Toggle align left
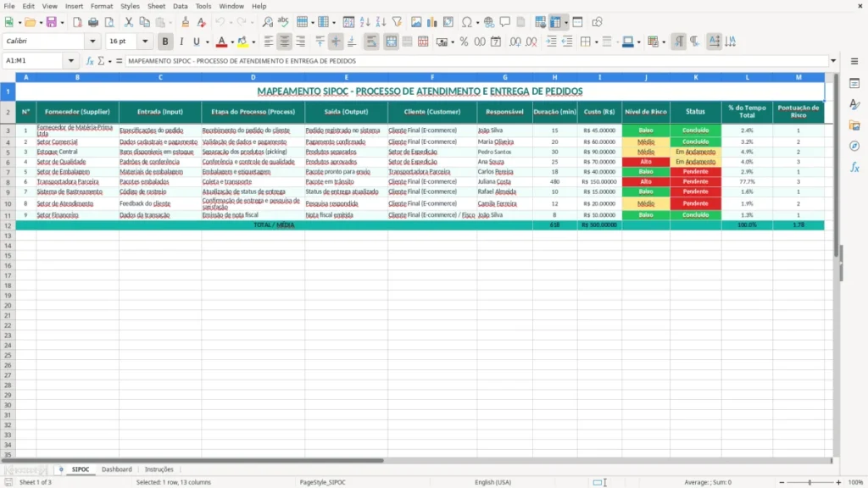This screenshot has width=868, height=488. [x=269, y=42]
